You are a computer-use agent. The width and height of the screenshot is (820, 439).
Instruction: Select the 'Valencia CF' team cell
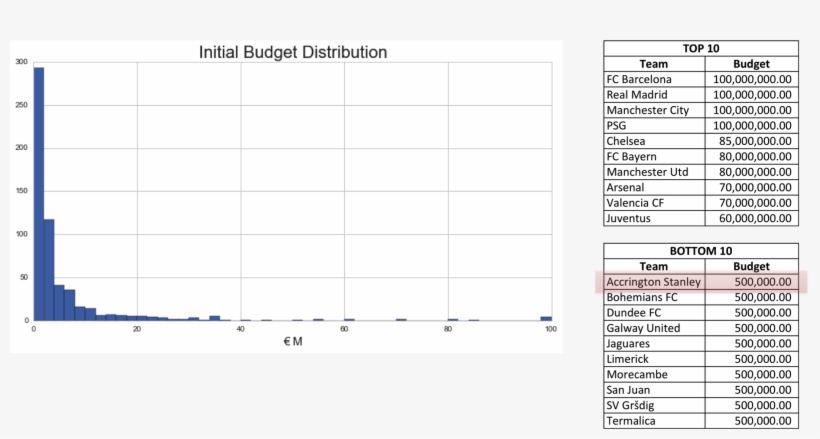pyautogui.click(x=654, y=202)
